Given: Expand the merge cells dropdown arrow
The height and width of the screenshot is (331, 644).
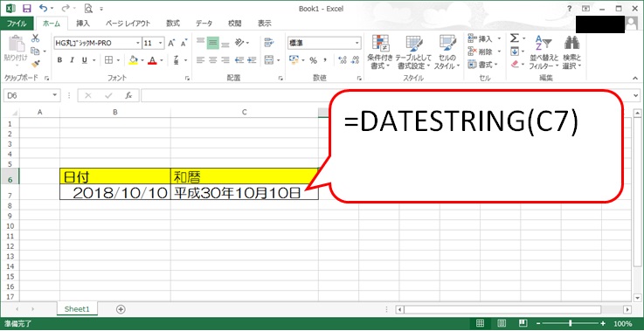Looking at the screenshot, I should (x=279, y=60).
